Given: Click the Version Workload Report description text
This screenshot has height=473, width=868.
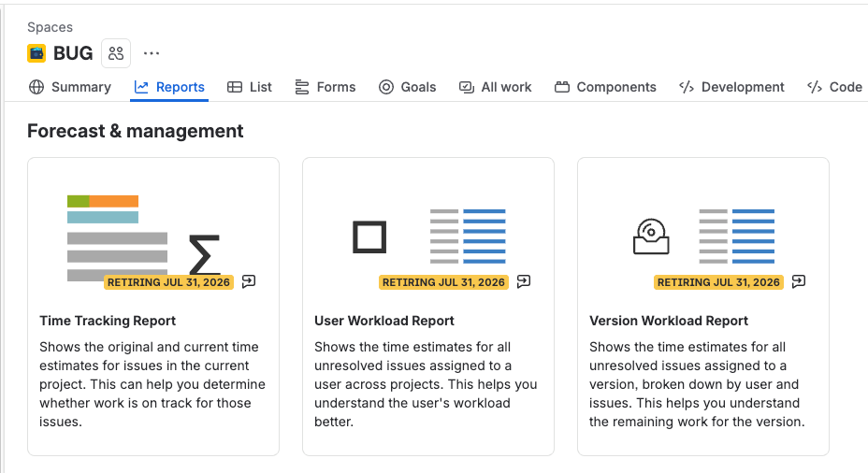Looking at the screenshot, I should [697, 384].
